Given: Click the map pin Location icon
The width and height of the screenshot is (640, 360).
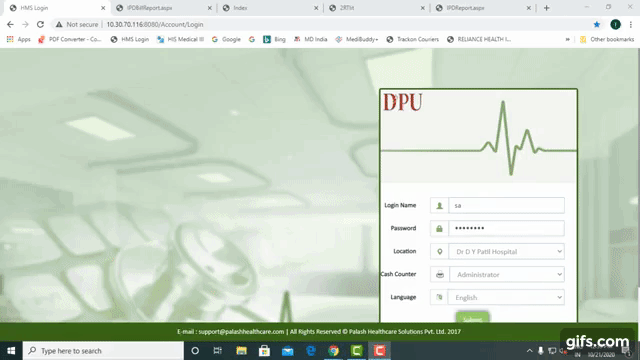Looking at the screenshot, I should 439,251.
